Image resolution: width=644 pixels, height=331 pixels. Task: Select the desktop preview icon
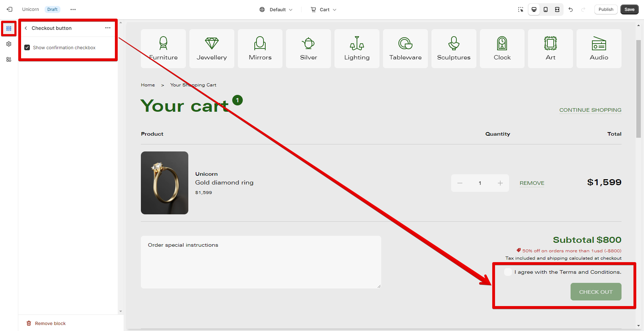[x=534, y=9]
